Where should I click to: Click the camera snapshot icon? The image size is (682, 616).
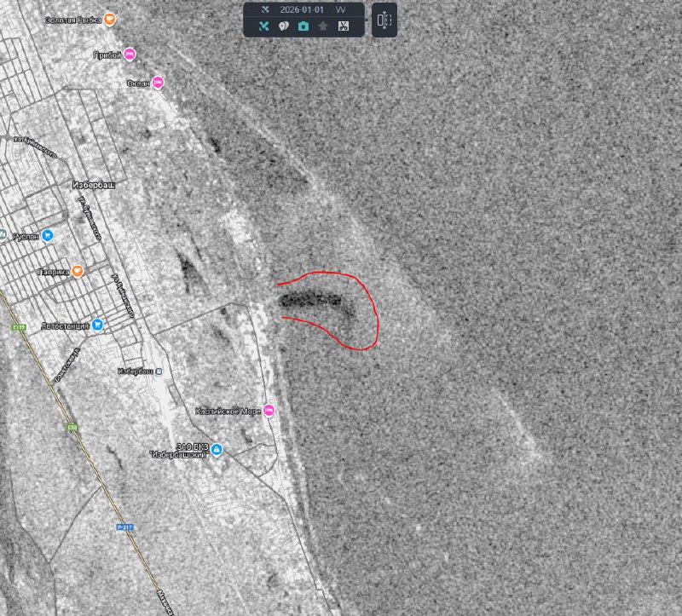click(303, 26)
